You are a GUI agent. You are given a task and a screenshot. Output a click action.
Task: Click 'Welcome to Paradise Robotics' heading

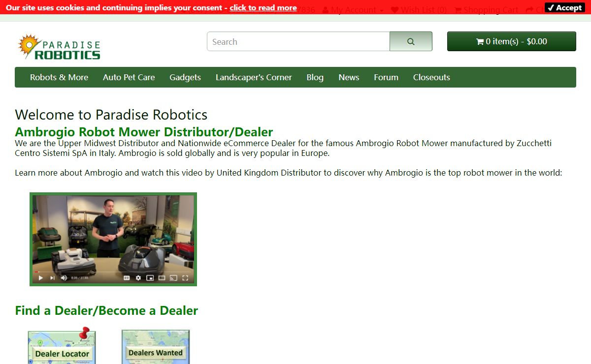click(111, 115)
